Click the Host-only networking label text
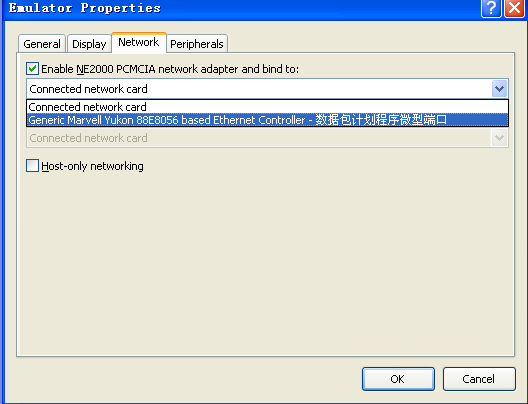528x404 pixels. 92,166
